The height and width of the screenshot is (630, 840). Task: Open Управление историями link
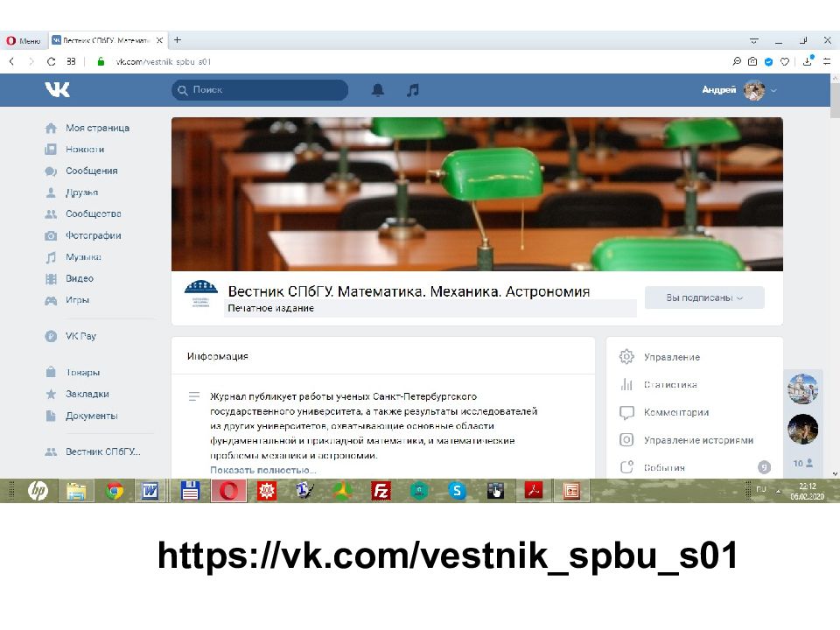[x=698, y=440]
